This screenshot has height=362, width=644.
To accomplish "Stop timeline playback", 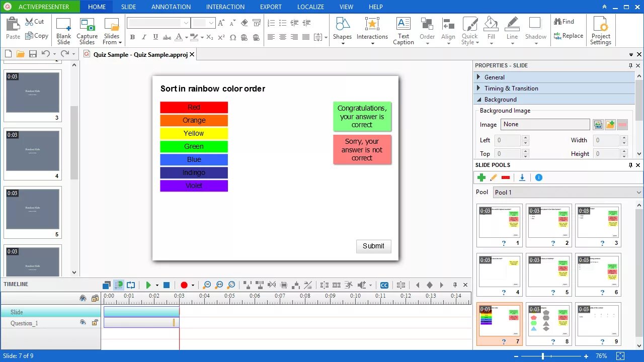I will tap(167, 285).
